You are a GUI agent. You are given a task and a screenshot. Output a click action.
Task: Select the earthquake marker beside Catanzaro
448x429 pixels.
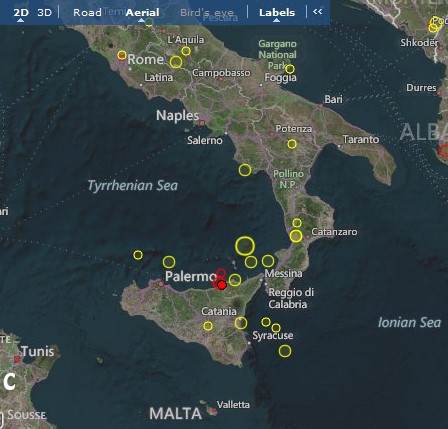pyautogui.click(x=296, y=236)
